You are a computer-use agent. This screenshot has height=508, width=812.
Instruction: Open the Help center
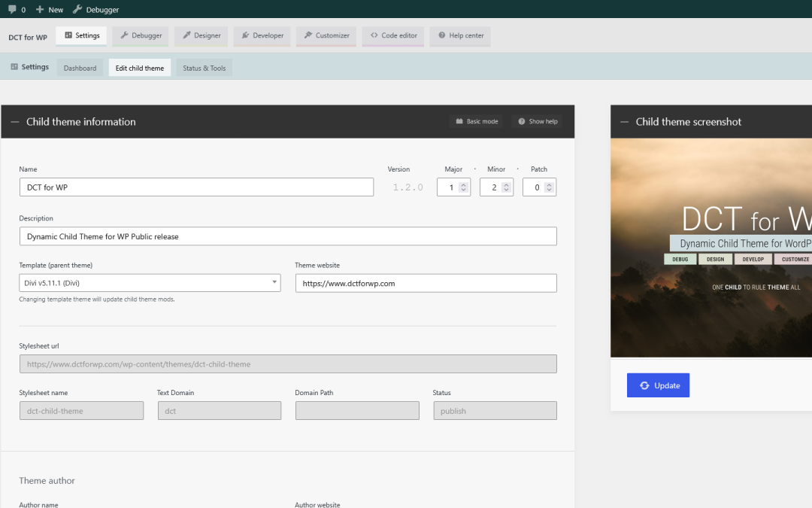[460, 36]
